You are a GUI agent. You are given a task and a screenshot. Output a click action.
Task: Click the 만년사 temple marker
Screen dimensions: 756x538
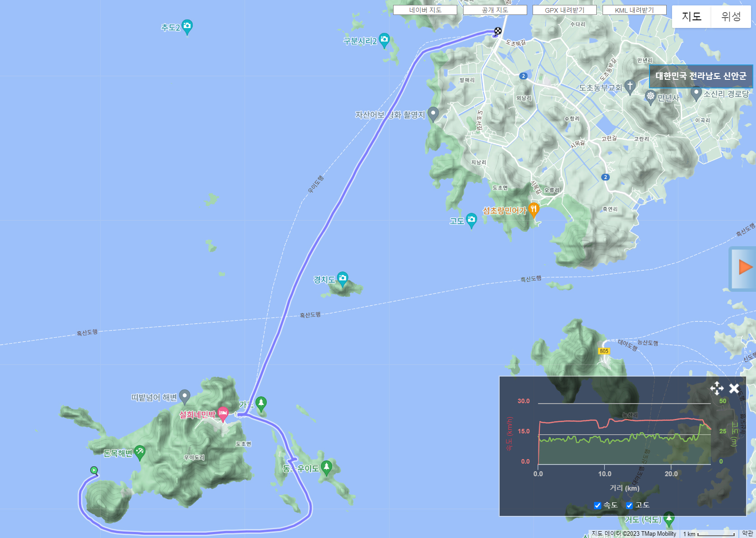click(x=650, y=97)
